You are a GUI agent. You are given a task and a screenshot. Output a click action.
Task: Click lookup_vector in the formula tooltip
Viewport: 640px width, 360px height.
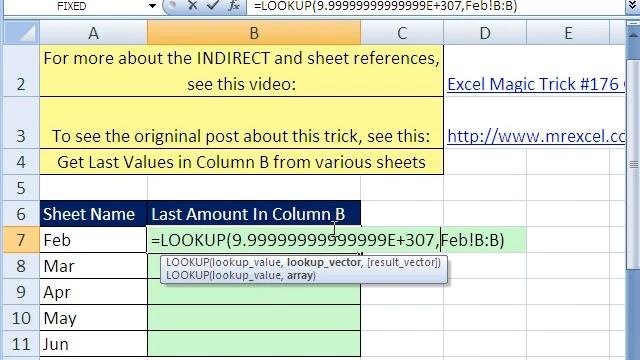324,262
